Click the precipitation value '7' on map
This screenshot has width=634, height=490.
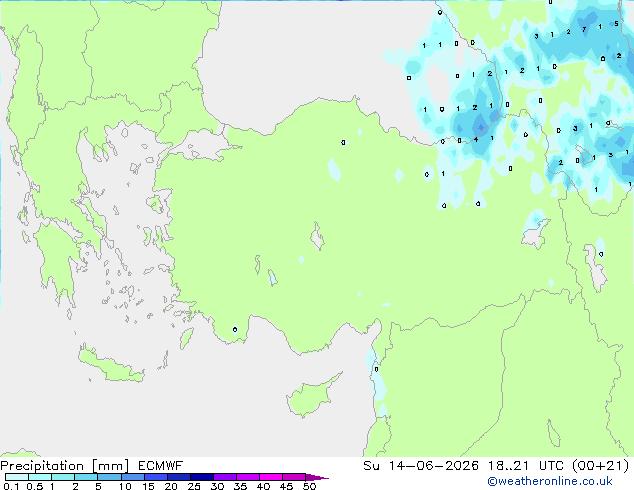[584, 30]
